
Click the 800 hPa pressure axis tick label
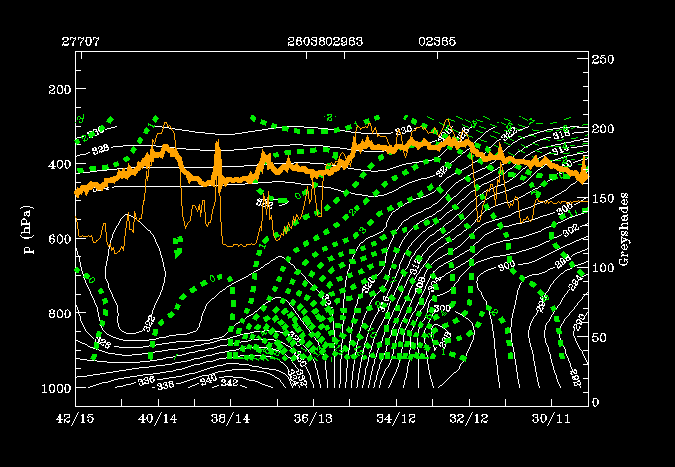coord(58,314)
